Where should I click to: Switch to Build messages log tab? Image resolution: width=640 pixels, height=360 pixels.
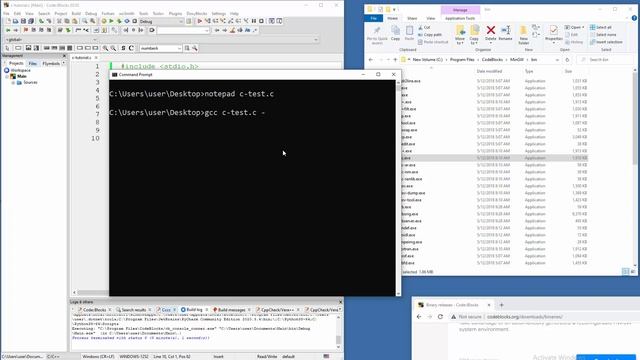click(231, 310)
